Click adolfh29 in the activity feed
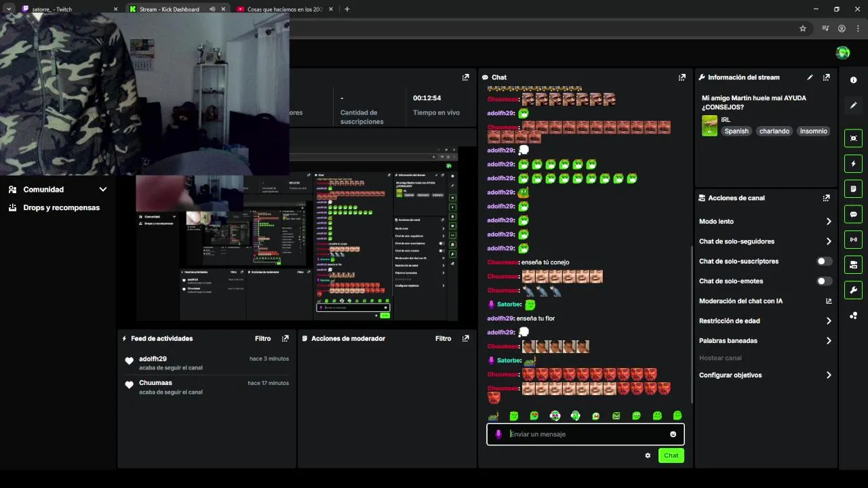 pos(153,359)
